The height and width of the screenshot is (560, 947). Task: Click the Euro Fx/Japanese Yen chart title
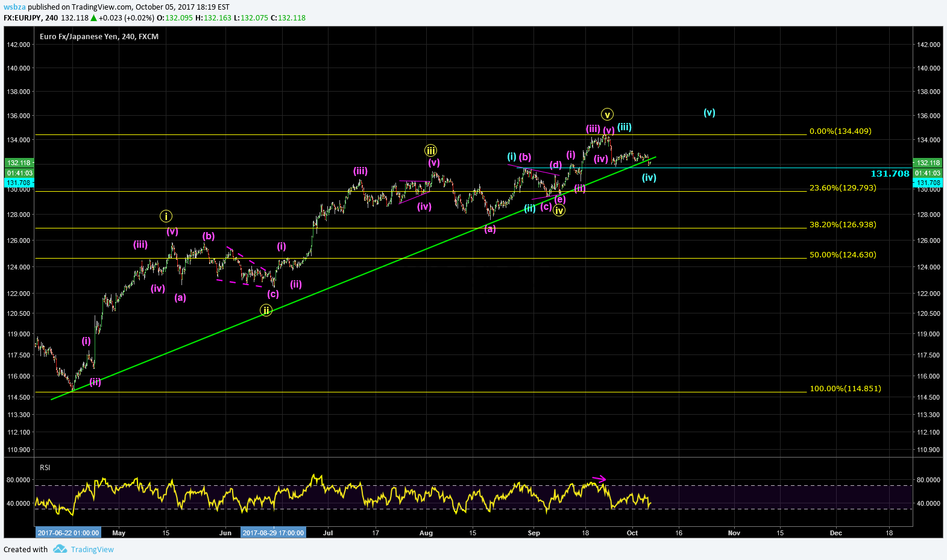pyautogui.click(x=99, y=37)
